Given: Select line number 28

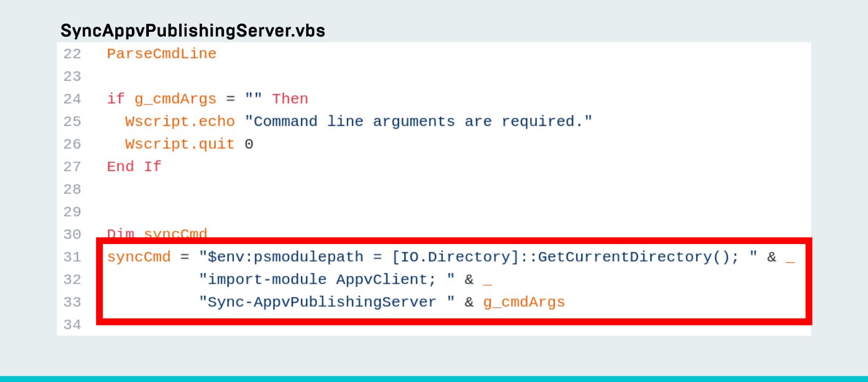Looking at the screenshot, I should (72, 189).
